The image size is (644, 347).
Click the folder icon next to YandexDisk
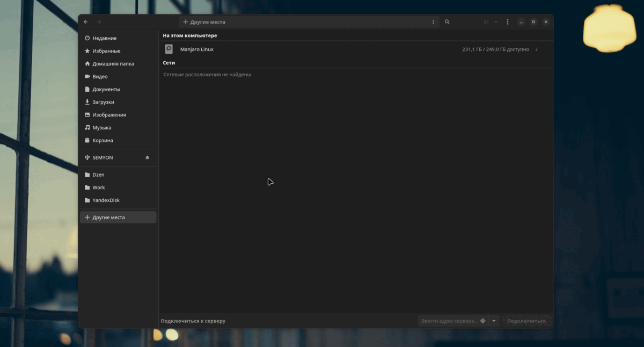pos(87,200)
